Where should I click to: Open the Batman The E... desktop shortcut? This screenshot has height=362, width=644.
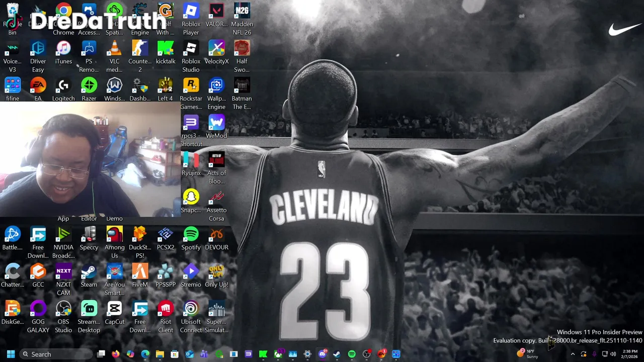(242, 94)
